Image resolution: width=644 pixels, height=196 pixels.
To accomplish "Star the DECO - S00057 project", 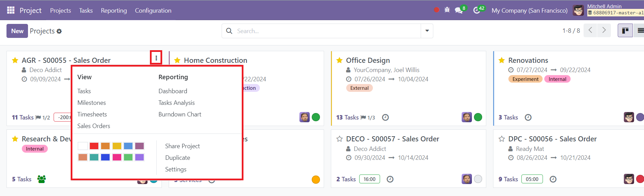I will [339, 139].
